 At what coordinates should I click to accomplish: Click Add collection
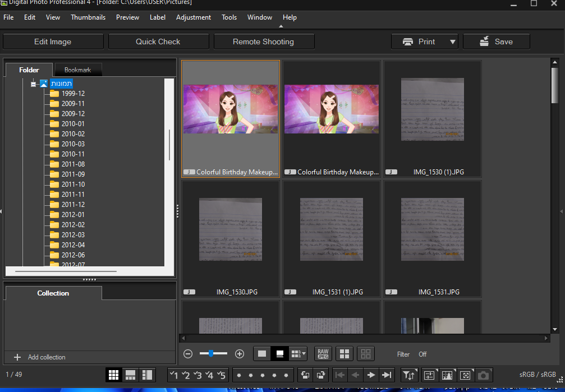click(x=40, y=357)
